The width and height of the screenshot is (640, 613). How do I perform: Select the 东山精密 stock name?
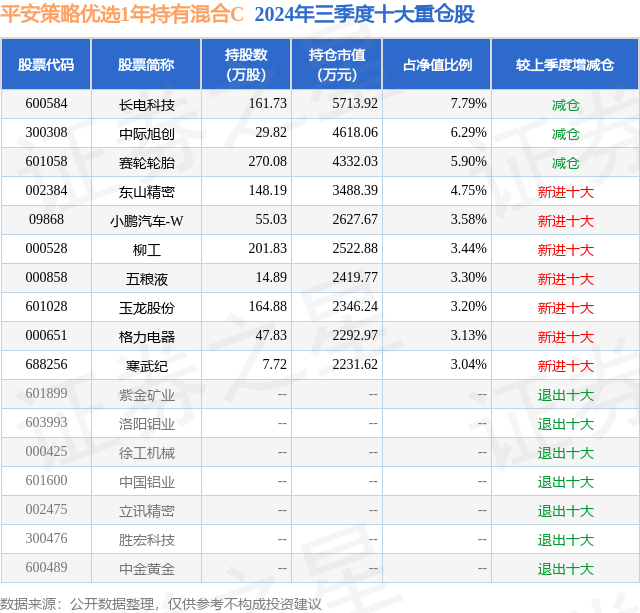pos(147,192)
